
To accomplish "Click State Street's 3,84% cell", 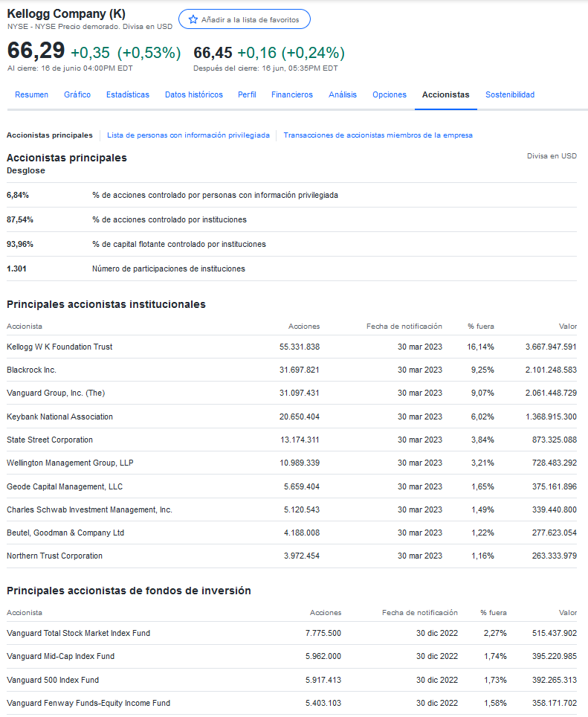I will click(x=483, y=440).
